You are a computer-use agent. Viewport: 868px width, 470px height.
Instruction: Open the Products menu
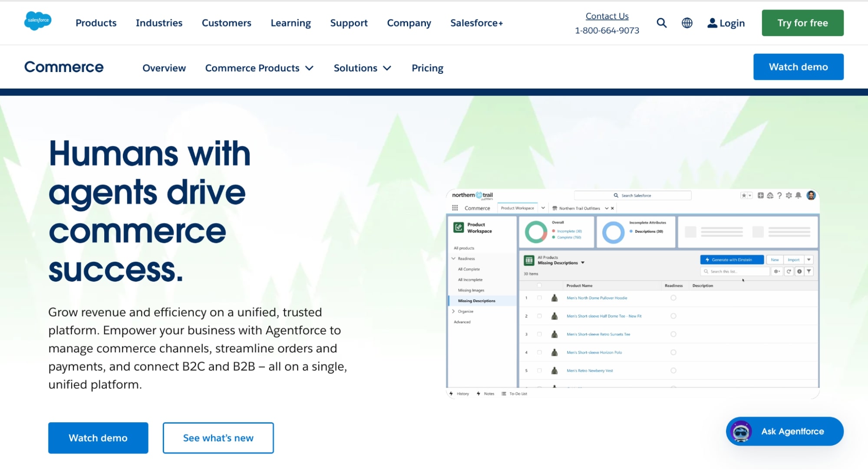pyautogui.click(x=96, y=23)
